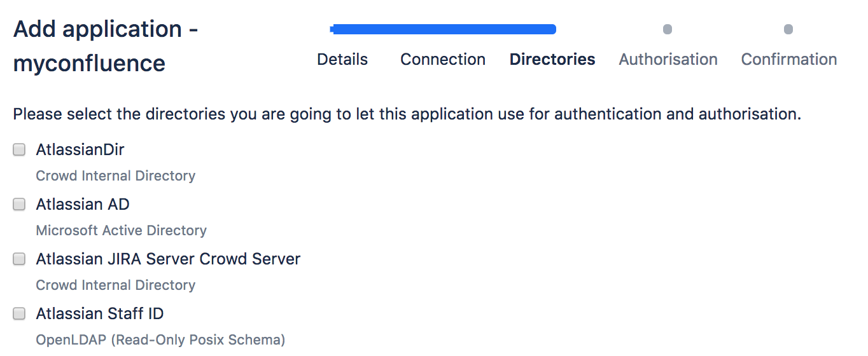The image size is (868, 356).
Task: Check the Atlassian JIRA Server Crowd Server box
Action: pyautogui.click(x=20, y=259)
